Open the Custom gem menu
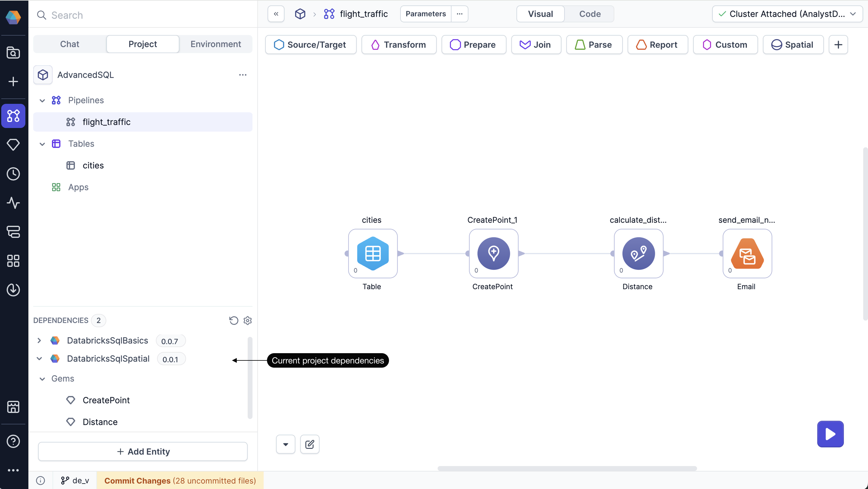Image resolution: width=868 pixels, height=489 pixels. (725, 45)
